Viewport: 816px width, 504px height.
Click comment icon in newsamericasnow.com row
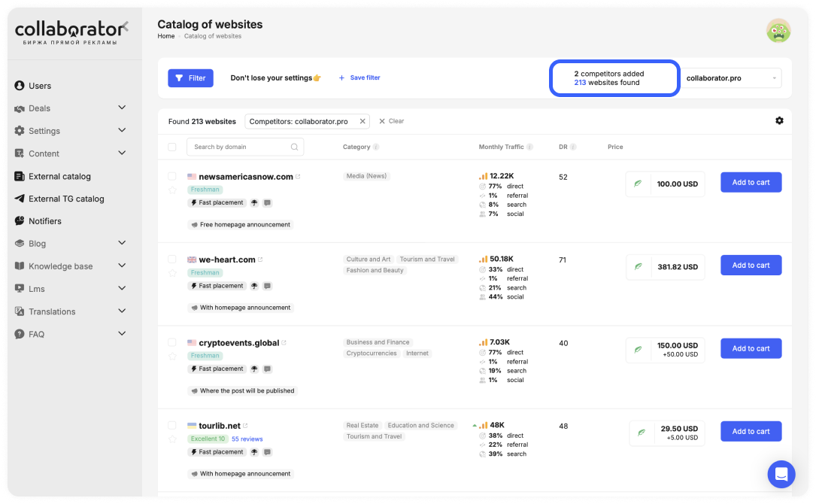pyautogui.click(x=267, y=202)
